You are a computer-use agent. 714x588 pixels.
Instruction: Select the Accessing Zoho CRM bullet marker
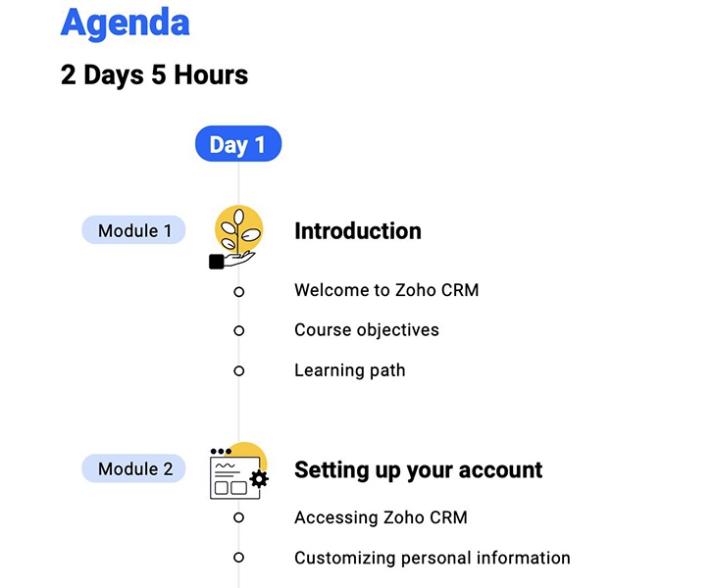tap(238, 517)
